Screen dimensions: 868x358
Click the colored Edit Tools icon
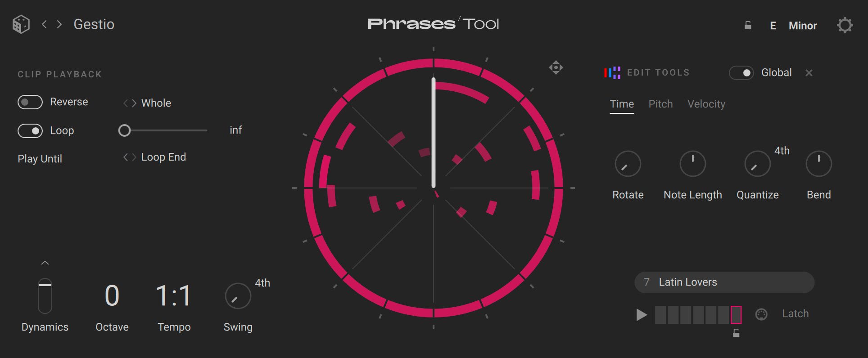tap(612, 72)
